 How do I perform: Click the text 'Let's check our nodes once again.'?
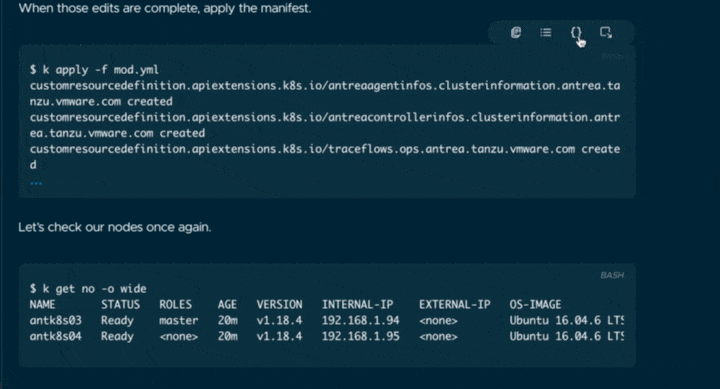(x=115, y=227)
